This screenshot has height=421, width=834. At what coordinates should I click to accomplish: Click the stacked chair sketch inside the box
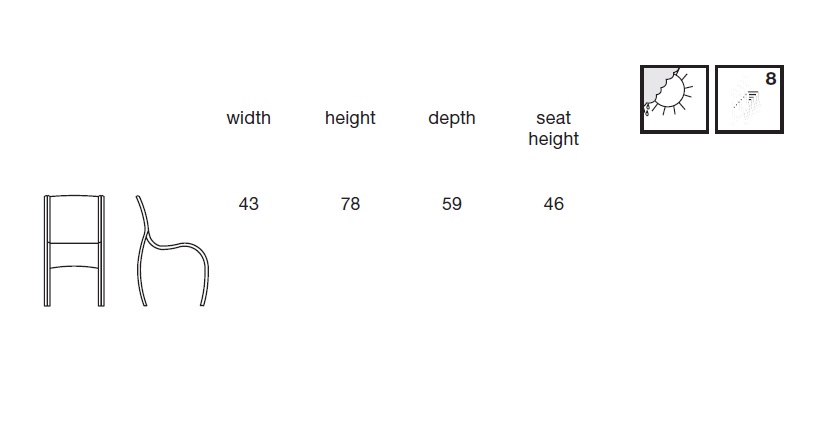coord(745,106)
